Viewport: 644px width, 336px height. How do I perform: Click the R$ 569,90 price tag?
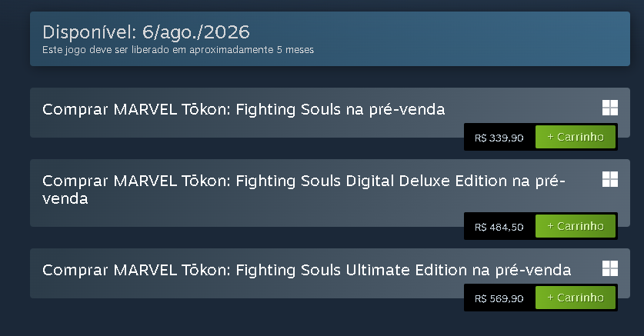(x=499, y=298)
